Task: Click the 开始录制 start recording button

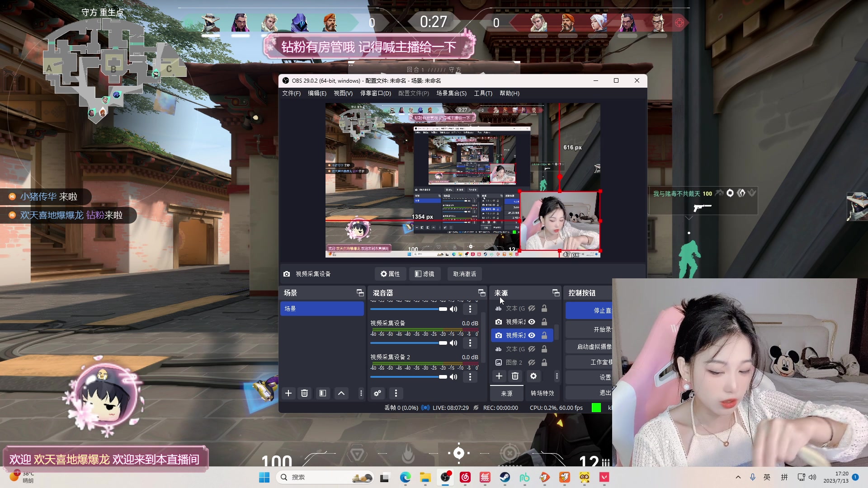Action: point(589,329)
